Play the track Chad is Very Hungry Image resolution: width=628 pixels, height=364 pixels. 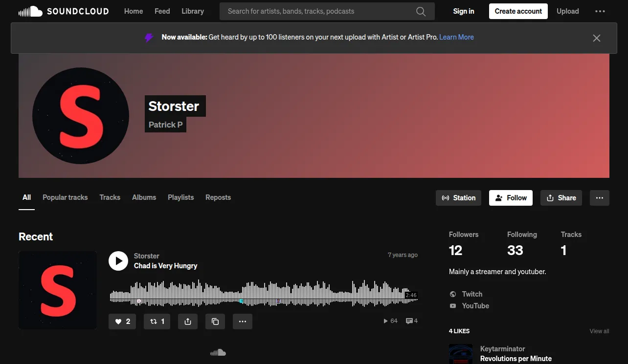pos(118,261)
